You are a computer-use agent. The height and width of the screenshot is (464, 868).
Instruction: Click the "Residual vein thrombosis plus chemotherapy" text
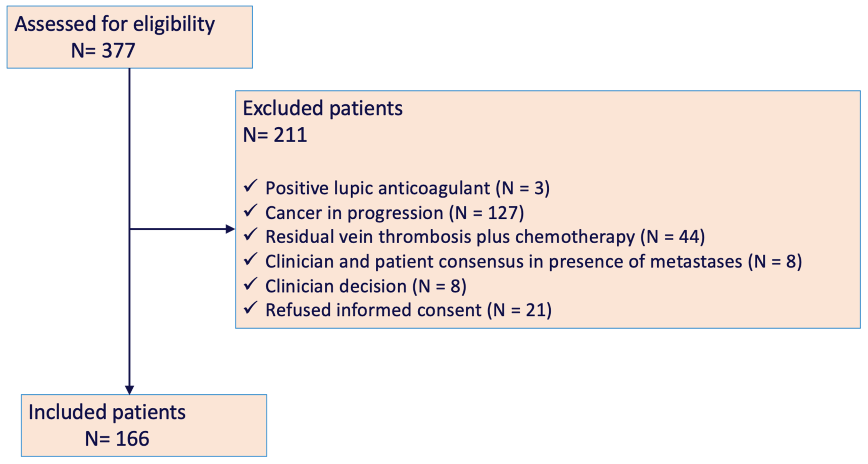point(450,237)
